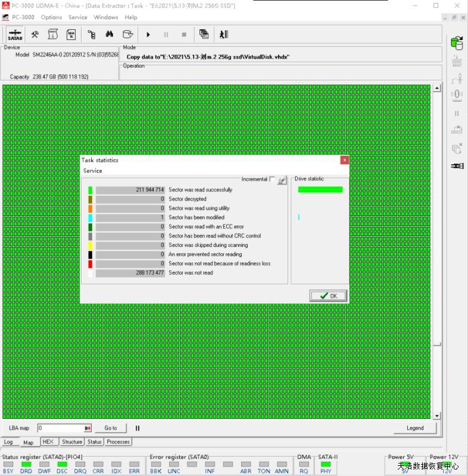The image size is (468, 476).
Task: Click the LBA map input field
Action: (x=60, y=428)
